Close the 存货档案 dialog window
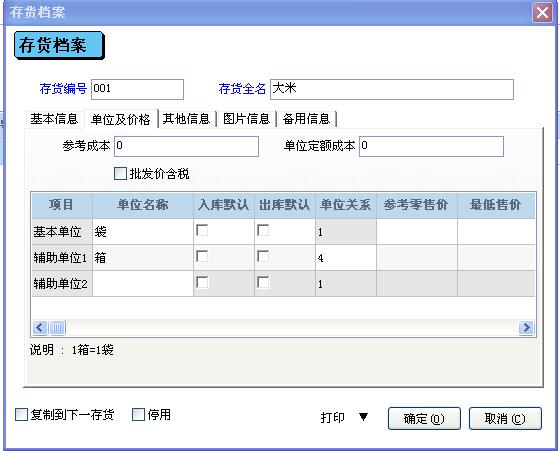Image resolution: width=560 pixels, height=451 pixels. coord(542,13)
